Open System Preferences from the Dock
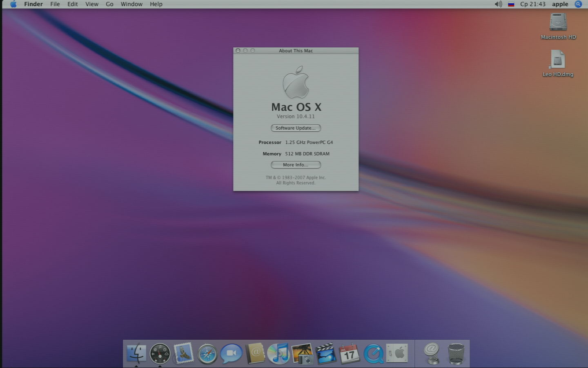588x368 pixels. tap(397, 353)
